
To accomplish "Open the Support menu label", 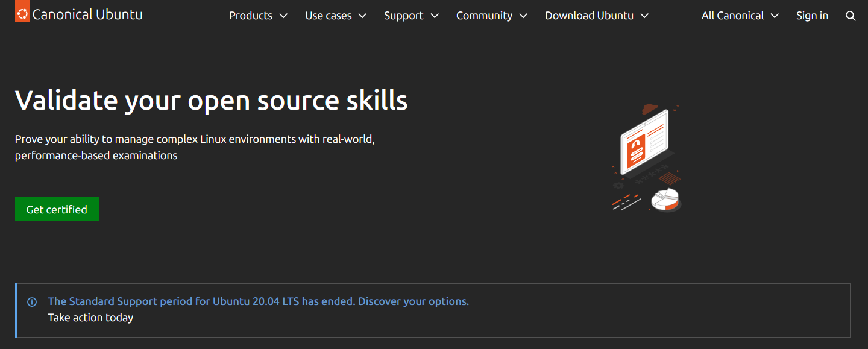I will (x=403, y=16).
